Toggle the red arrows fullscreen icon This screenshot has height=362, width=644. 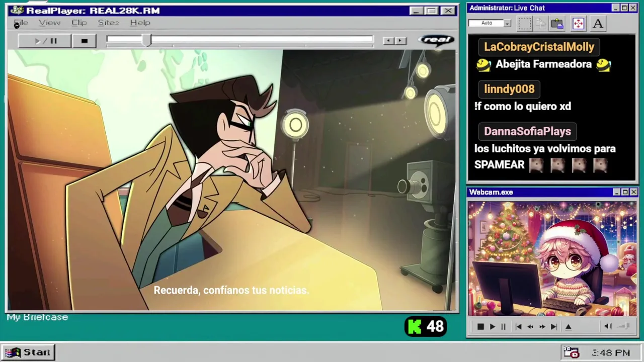(578, 23)
